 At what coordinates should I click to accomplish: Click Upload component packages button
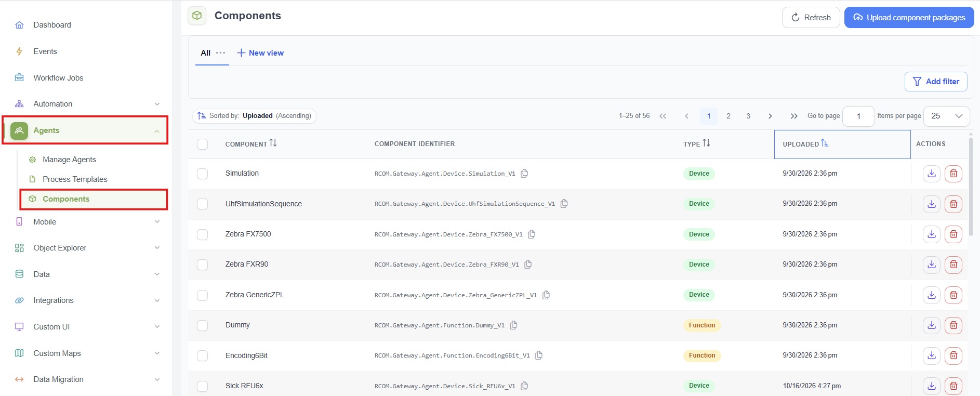click(x=909, y=17)
